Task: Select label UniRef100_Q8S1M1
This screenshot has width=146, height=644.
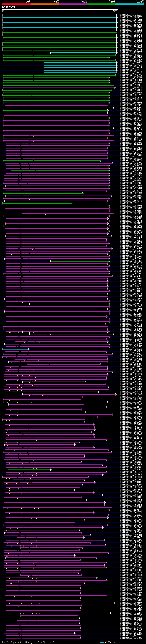Action: 131,135
